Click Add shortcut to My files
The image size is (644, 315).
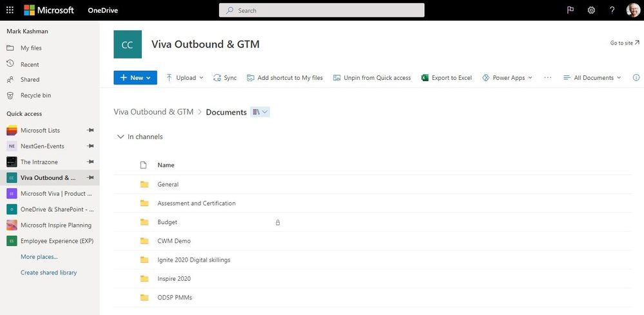(285, 77)
